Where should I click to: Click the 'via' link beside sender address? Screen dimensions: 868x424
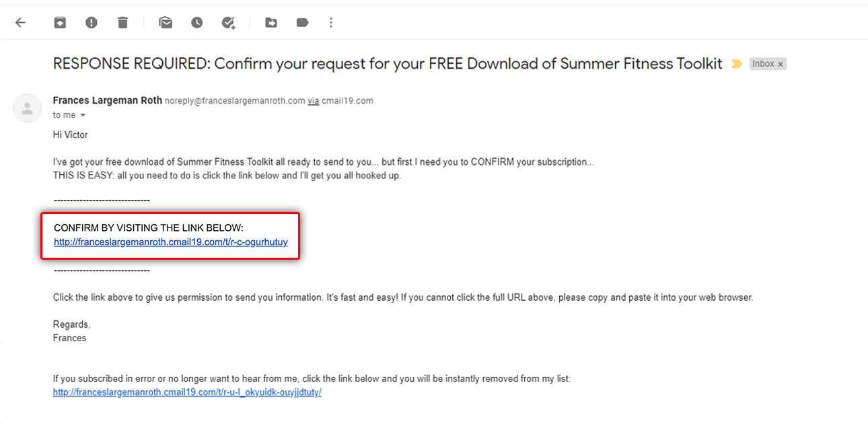click(x=313, y=101)
